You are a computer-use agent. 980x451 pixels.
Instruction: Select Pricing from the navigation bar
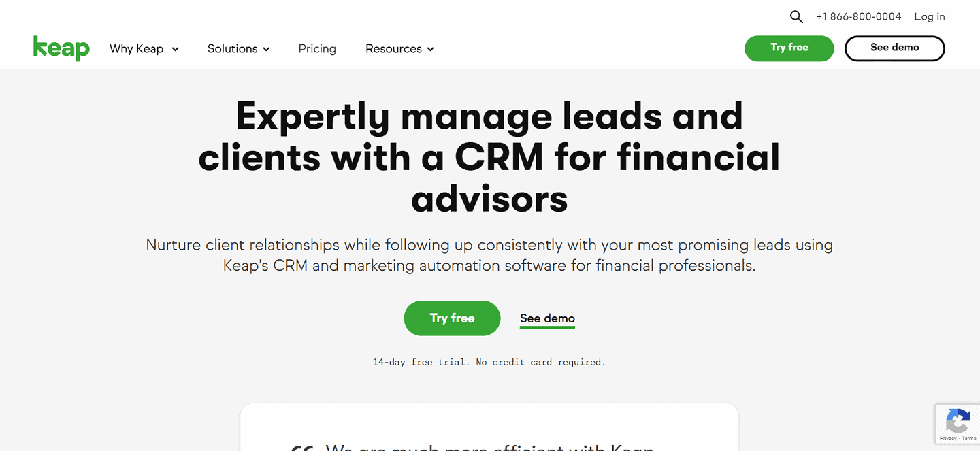coord(317,48)
